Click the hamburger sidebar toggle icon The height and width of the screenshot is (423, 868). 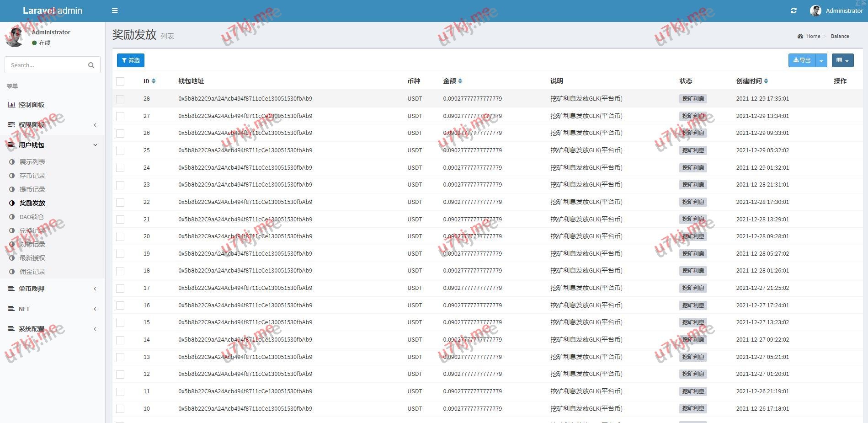tap(115, 11)
